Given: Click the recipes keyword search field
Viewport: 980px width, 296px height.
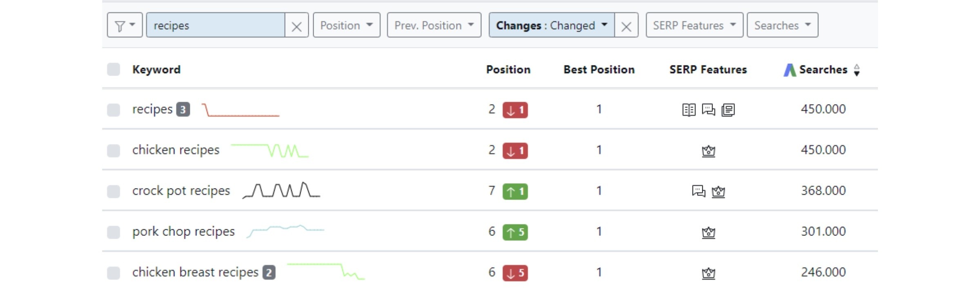Looking at the screenshot, I should point(216,25).
